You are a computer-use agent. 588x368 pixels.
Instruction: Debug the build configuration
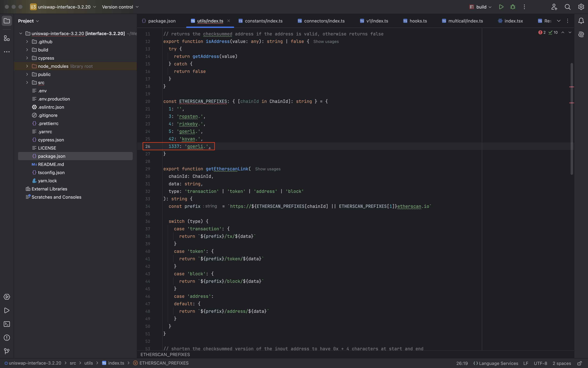[513, 7]
